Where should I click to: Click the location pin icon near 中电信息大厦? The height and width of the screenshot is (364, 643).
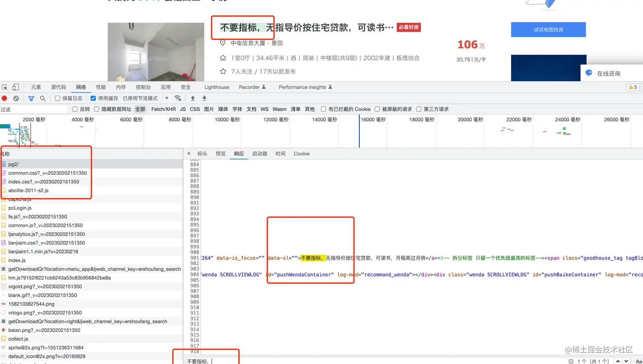click(x=222, y=43)
